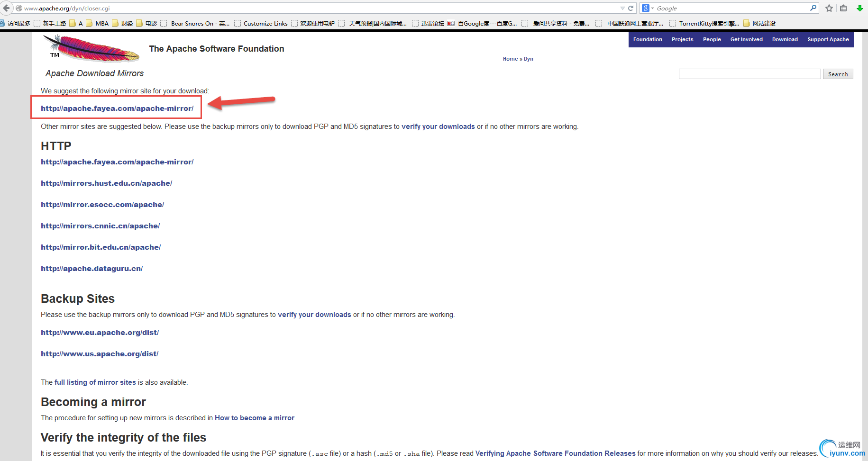Open the 天气预报 bookmark
The height and width of the screenshot is (461, 868).
click(373, 23)
